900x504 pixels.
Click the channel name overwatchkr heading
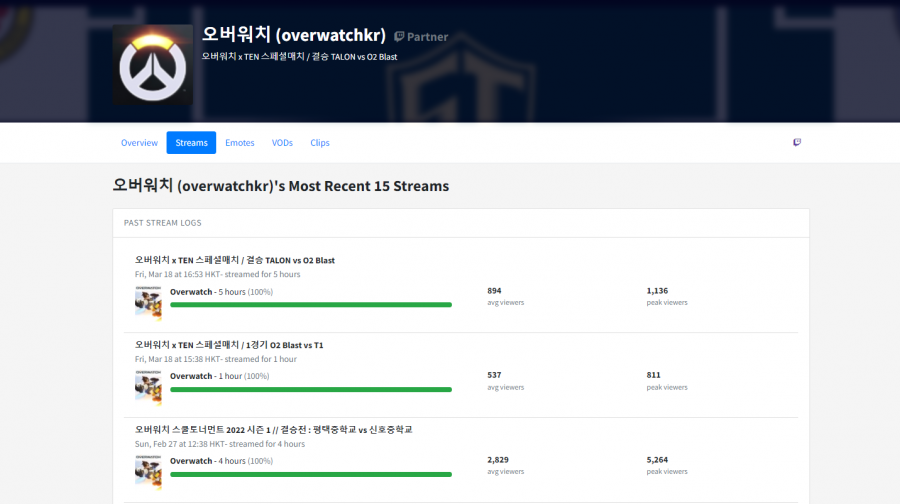click(293, 34)
